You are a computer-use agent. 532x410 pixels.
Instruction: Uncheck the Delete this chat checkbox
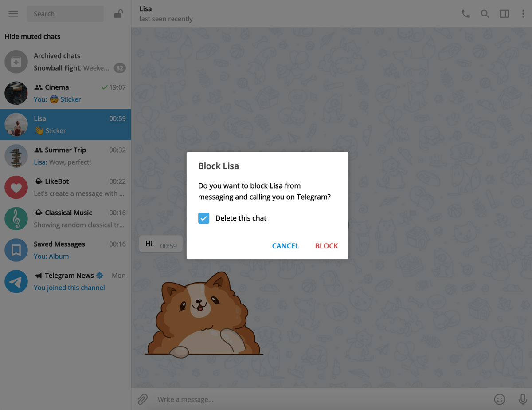point(203,218)
